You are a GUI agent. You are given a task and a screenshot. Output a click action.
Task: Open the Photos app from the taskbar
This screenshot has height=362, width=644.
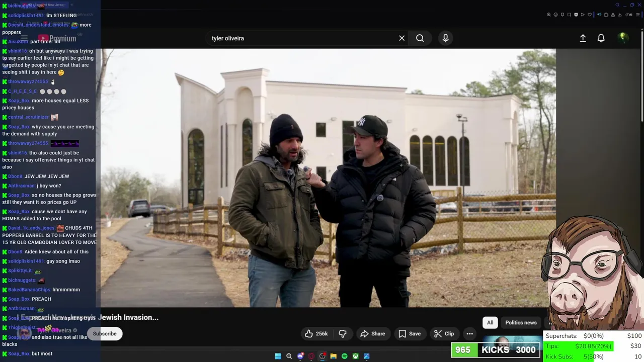click(x=366, y=356)
